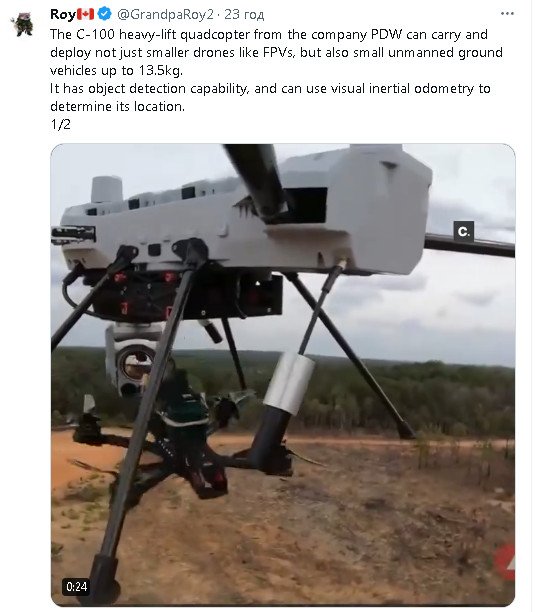Click the '1/2' thread marker text
The height and width of the screenshot is (612, 538).
pyautogui.click(x=61, y=125)
